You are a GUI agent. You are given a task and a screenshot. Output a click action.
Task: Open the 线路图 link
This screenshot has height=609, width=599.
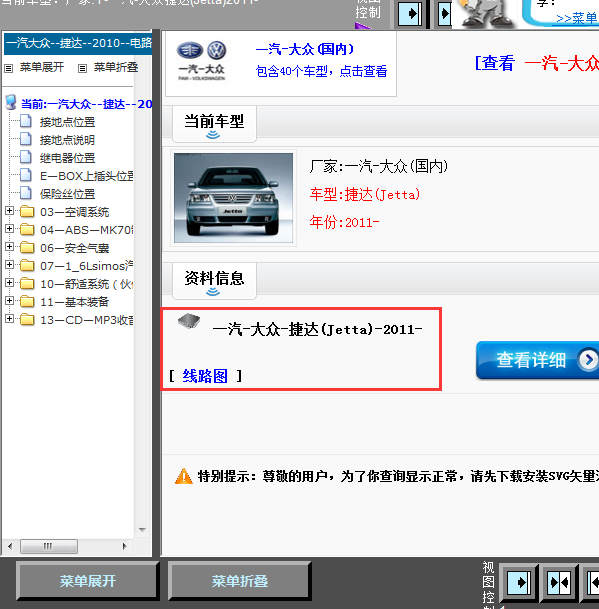pyautogui.click(x=205, y=376)
